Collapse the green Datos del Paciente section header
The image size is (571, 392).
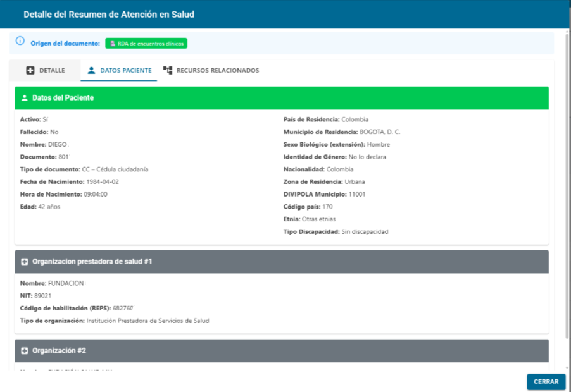(x=282, y=98)
